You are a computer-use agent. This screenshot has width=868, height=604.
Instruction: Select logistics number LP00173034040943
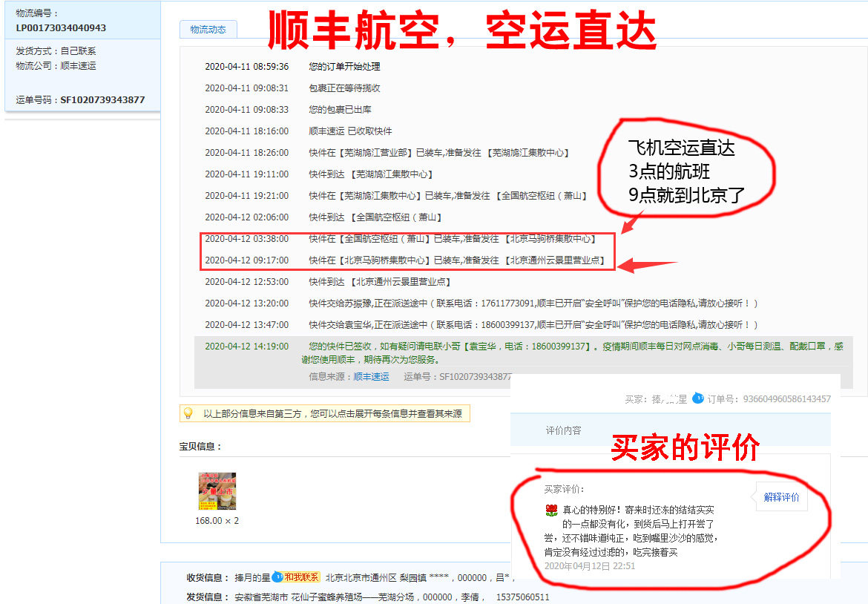point(61,27)
